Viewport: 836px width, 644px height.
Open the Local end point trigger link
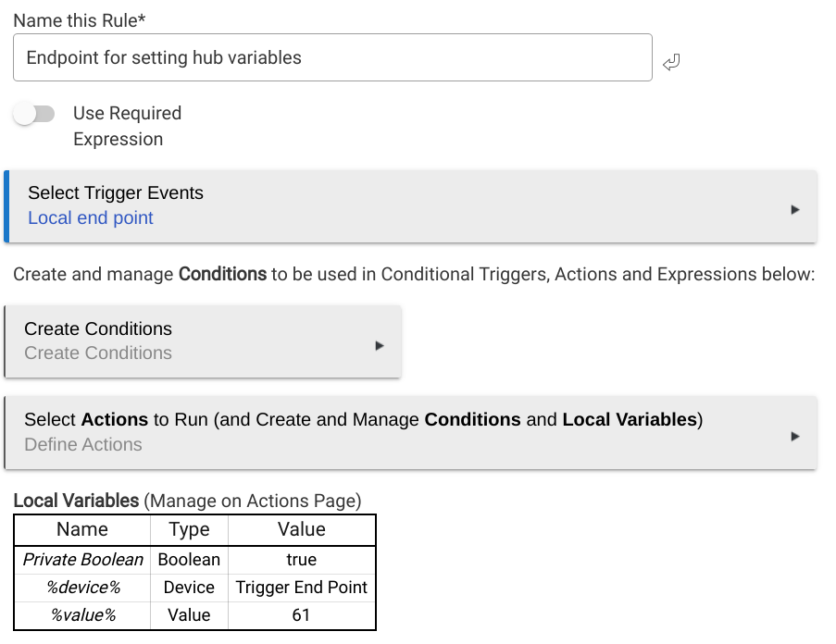click(x=91, y=218)
